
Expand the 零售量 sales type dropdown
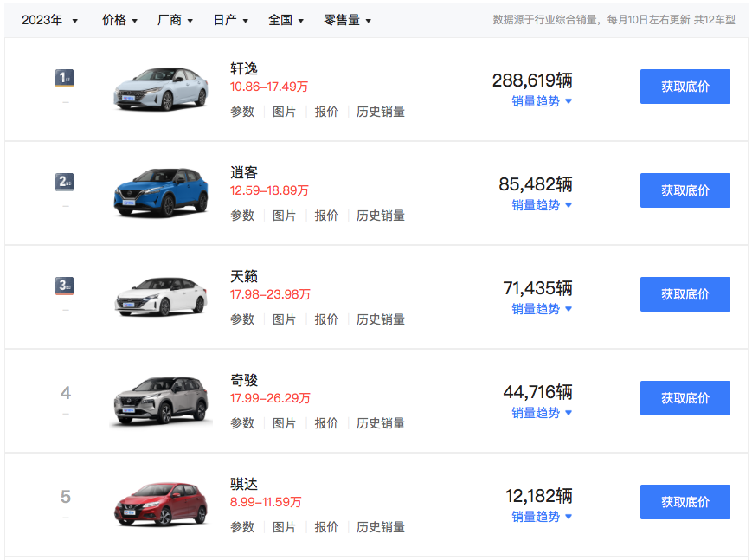tap(347, 20)
